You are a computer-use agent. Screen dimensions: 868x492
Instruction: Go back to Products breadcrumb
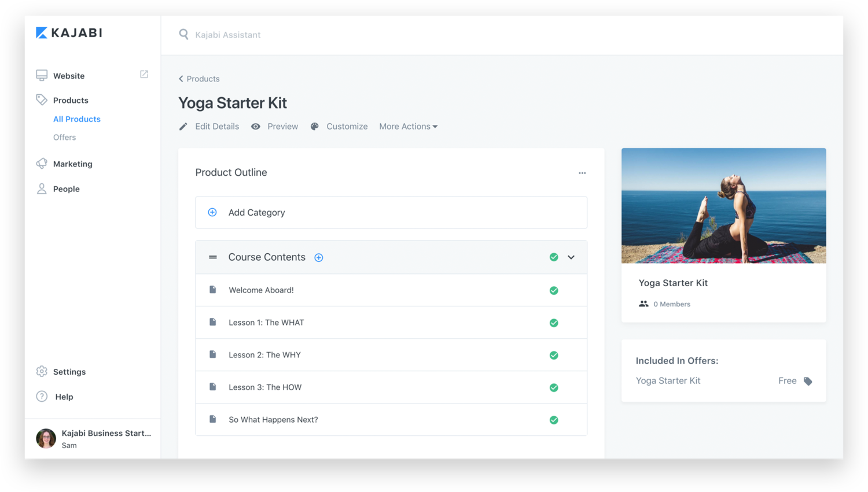click(203, 79)
